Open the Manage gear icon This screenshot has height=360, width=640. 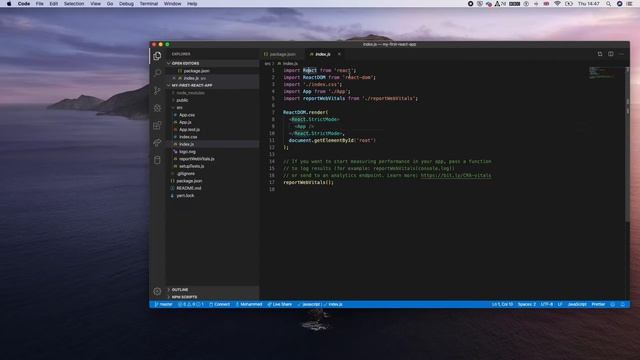point(157,291)
